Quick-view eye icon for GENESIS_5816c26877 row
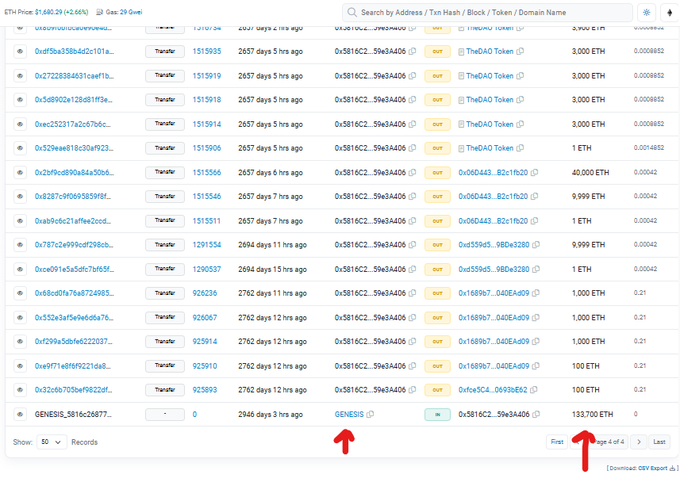Screen dimensions: 680x482 point(20,414)
